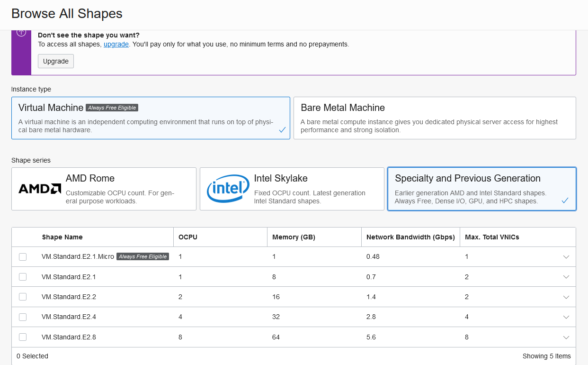Expand details for VM.Standard.E2.1.Micro
Image resolution: width=588 pixels, height=365 pixels.
[566, 257]
